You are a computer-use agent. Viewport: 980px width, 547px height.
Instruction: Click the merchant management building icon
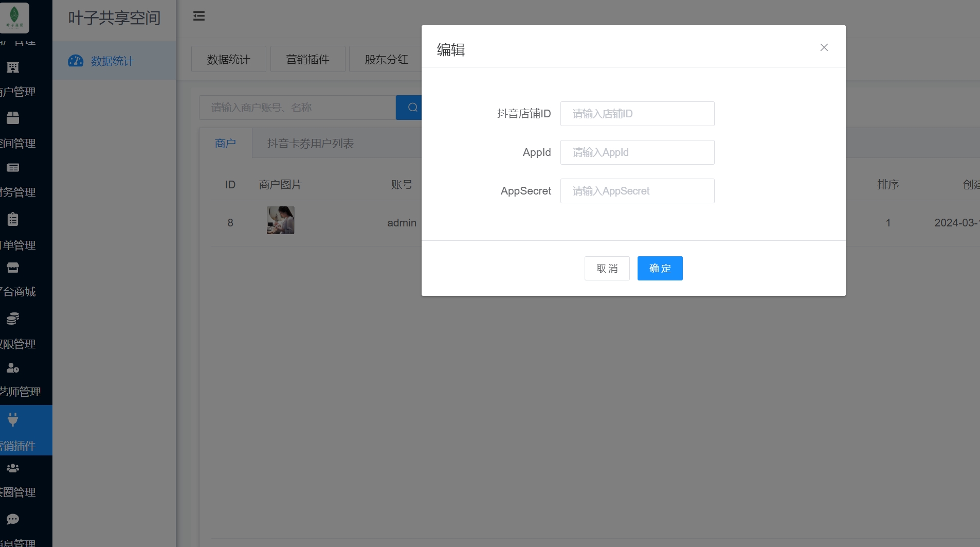[13, 67]
